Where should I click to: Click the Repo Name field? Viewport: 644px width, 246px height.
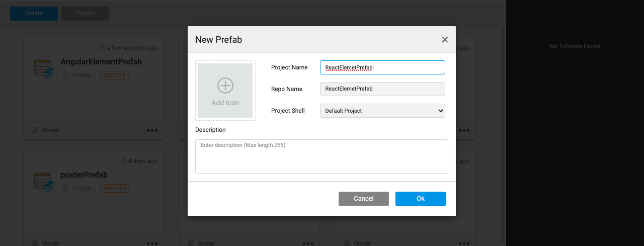pyautogui.click(x=382, y=89)
